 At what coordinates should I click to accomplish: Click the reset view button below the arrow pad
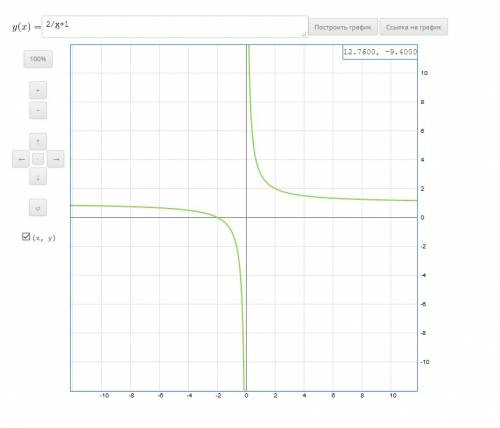tap(38, 208)
